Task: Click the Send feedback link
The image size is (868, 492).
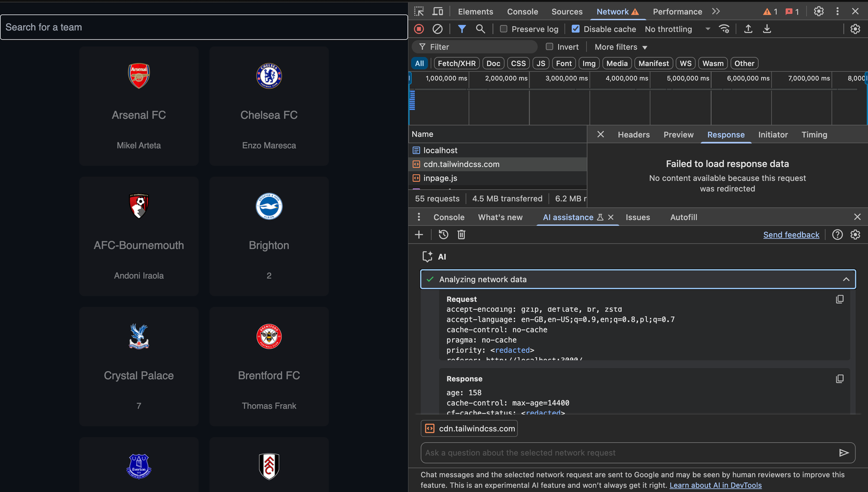Action: click(x=791, y=234)
